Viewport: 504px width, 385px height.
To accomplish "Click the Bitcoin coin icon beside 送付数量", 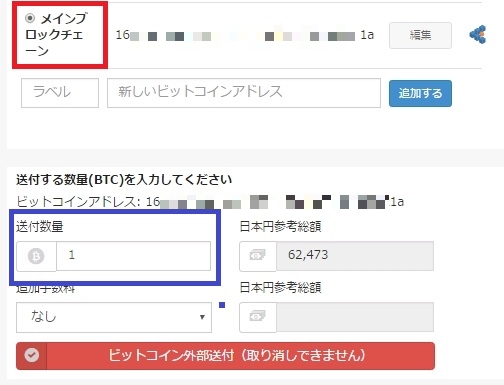I will pos(36,256).
